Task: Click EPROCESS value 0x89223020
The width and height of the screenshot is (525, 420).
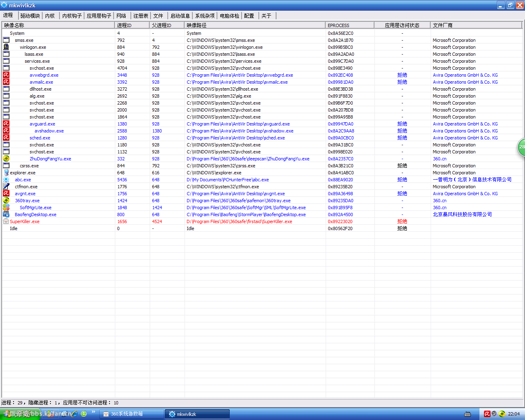Action: tap(340, 221)
